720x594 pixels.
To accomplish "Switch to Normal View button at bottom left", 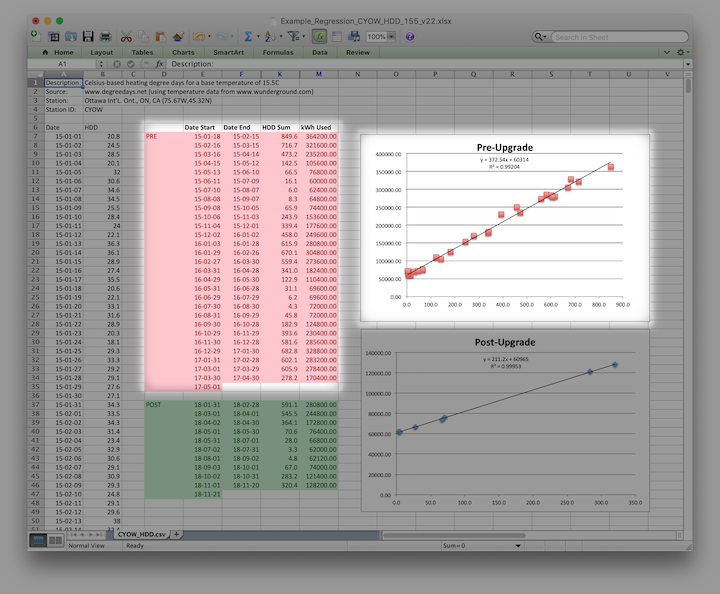I will pos(40,541).
